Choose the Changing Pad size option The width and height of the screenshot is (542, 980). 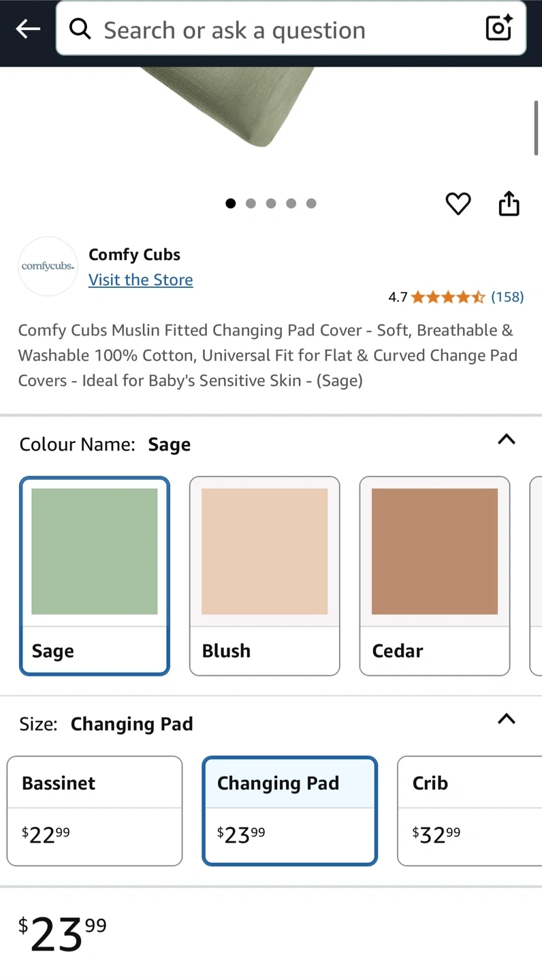[x=290, y=811]
